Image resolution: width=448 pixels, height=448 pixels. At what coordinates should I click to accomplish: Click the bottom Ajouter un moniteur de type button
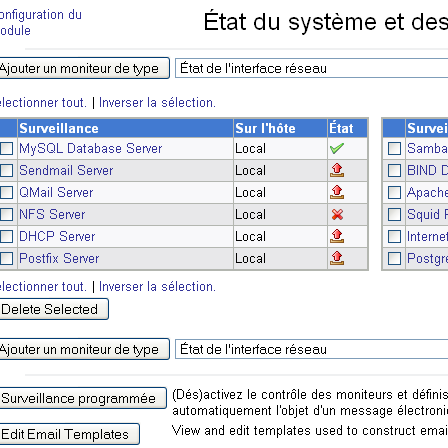[84, 349]
